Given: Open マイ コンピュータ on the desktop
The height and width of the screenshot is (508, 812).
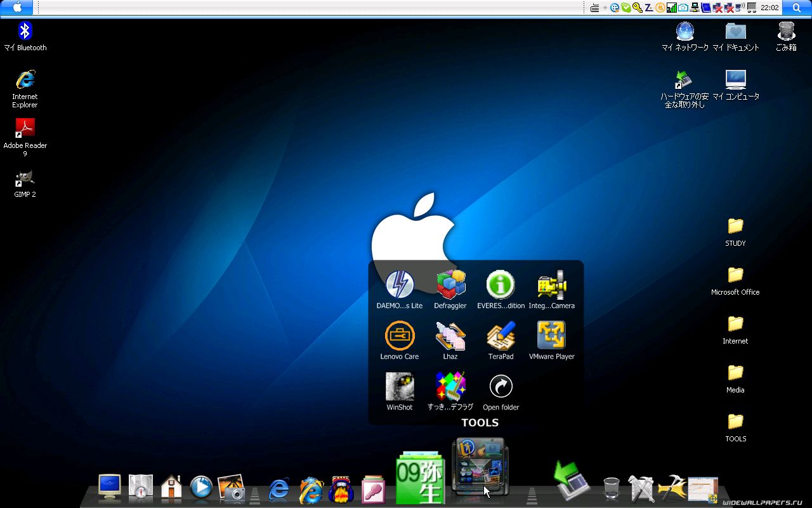Looking at the screenshot, I should pos(736,85).
